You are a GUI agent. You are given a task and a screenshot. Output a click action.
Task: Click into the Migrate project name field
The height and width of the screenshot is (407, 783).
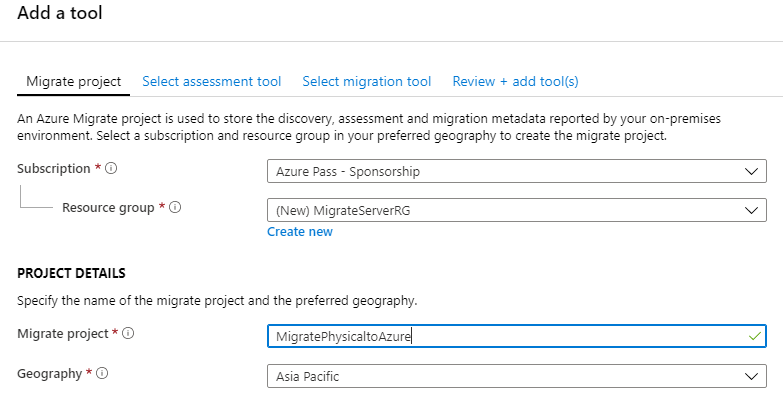click(517, 336)
